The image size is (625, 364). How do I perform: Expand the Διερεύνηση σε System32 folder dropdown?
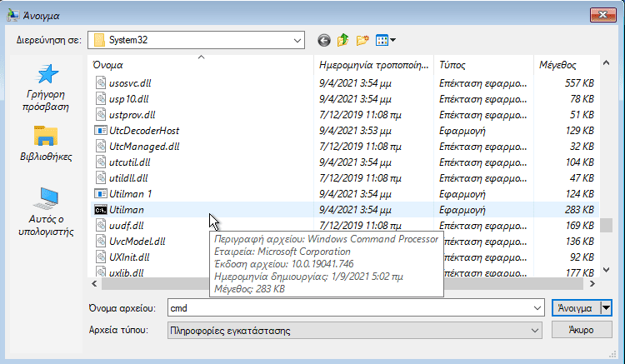tap(297, 40)
